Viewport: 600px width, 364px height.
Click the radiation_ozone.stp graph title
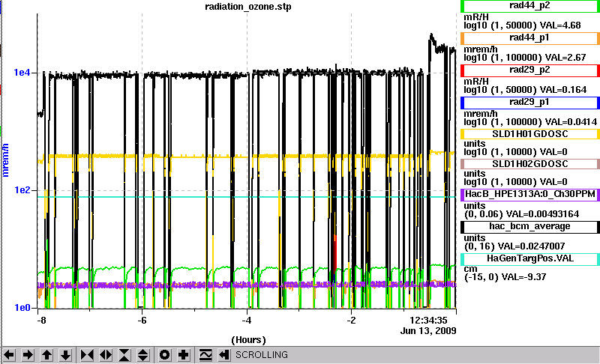pos(248,7)
